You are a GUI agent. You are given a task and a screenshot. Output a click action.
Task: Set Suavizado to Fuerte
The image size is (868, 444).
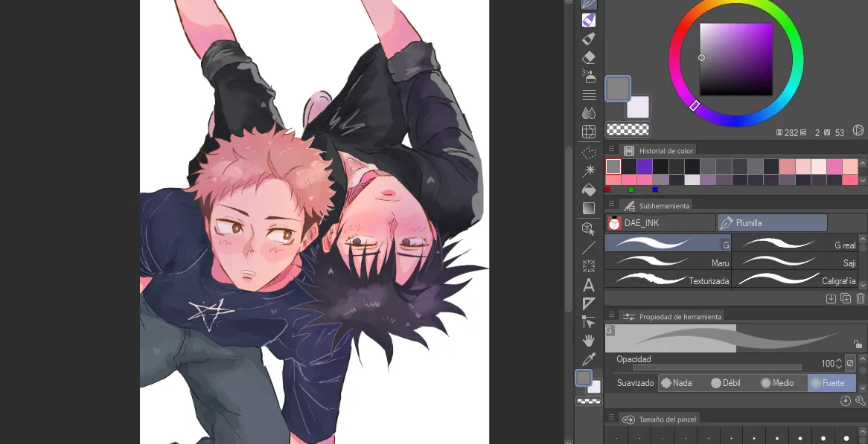point(832,382)
